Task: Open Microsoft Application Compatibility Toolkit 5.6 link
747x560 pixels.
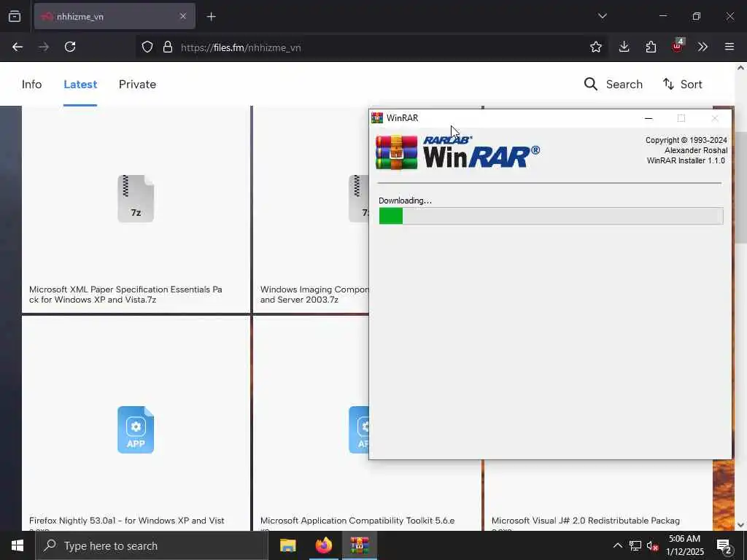Action: pyautogui.click(x=357, y=521)
